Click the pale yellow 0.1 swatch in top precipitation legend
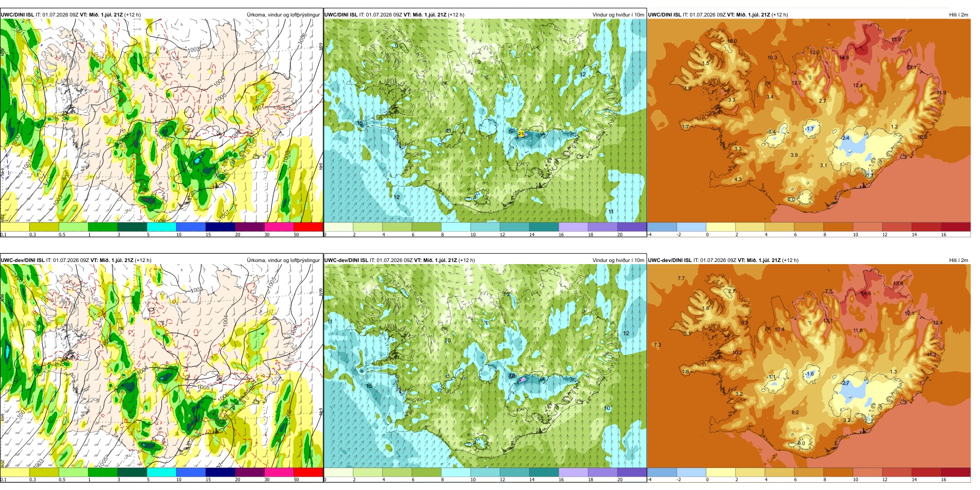 [15, 227]
